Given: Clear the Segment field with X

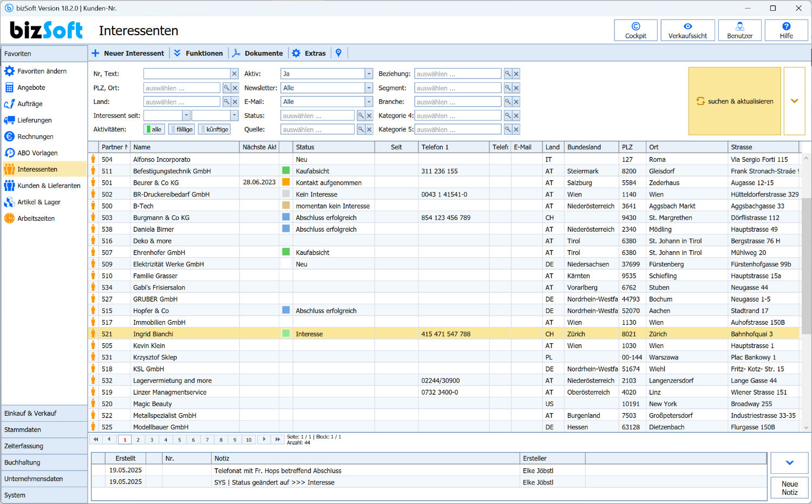Looking at the screenshot, I should coord(516,88).
